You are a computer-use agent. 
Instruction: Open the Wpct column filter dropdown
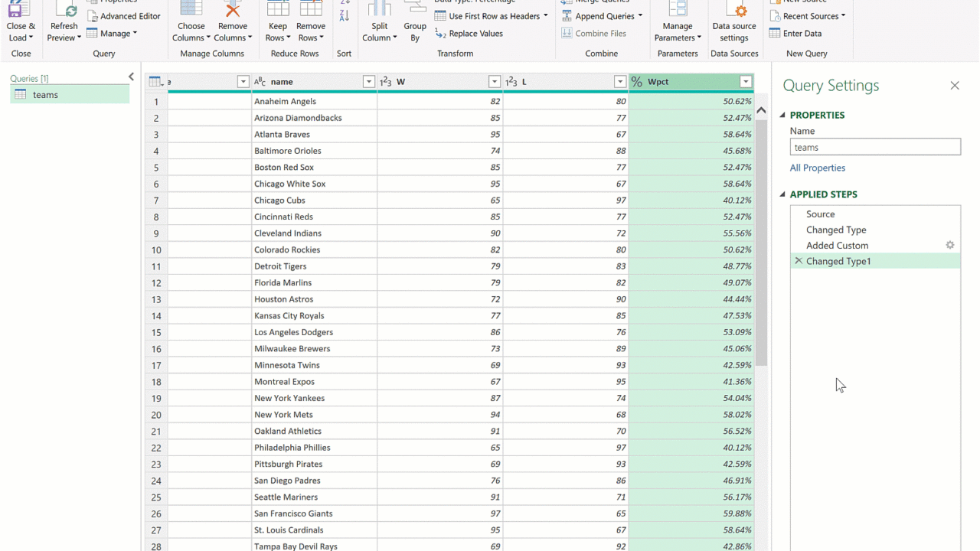click(746, 82)
